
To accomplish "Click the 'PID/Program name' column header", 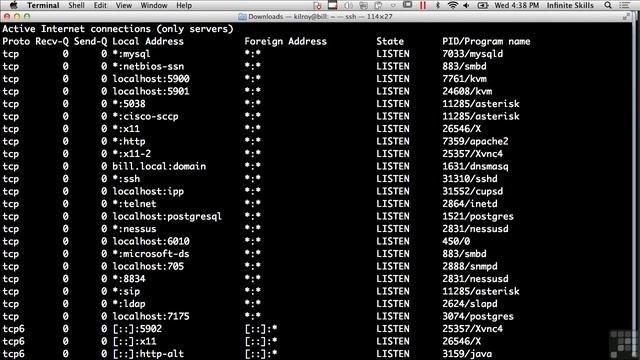I will (x=487, y=42).
